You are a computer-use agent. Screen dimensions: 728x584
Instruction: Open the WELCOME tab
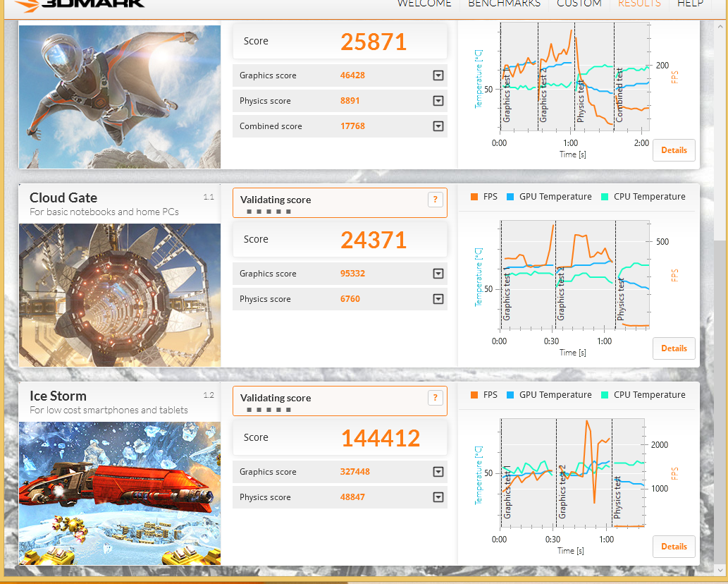[x=424, y=4]
